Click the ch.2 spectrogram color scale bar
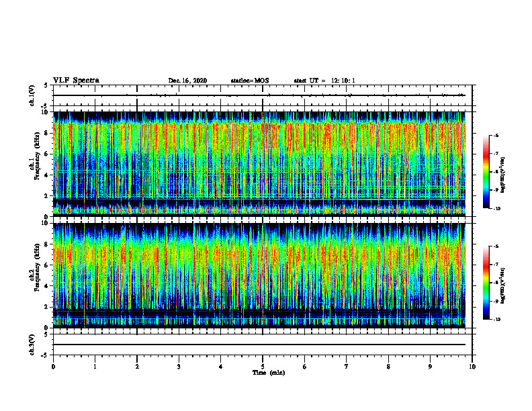 coord(486,283)
